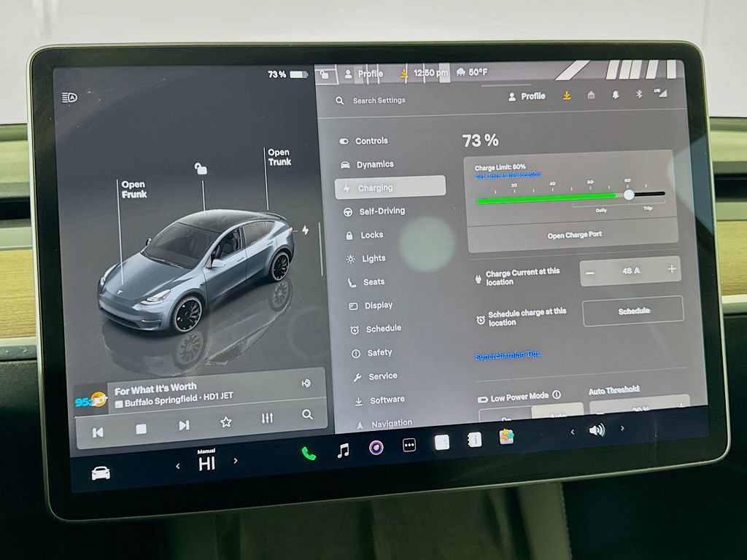Tap the magnifier icon beside Search Settings
This screenshot has width=747, height=560.
(340, 101)
